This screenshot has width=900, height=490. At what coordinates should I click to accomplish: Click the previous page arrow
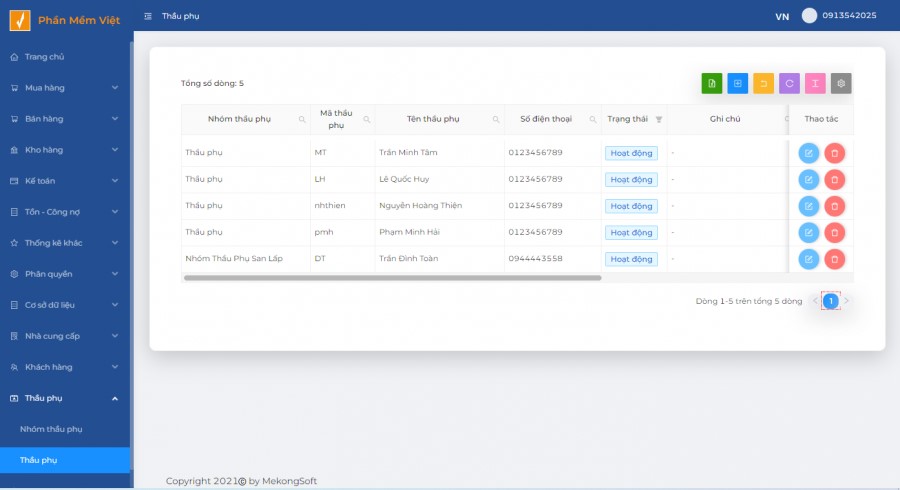point(814,301)
